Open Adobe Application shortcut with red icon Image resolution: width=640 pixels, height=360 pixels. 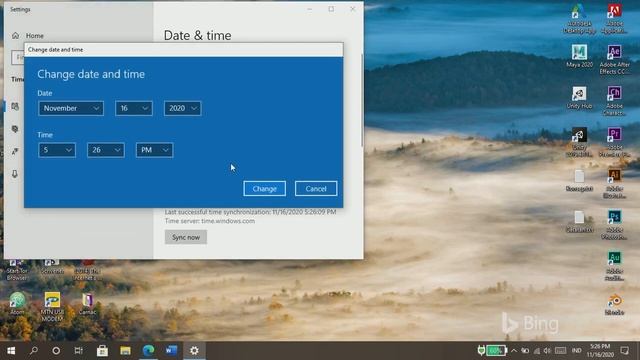614,19
